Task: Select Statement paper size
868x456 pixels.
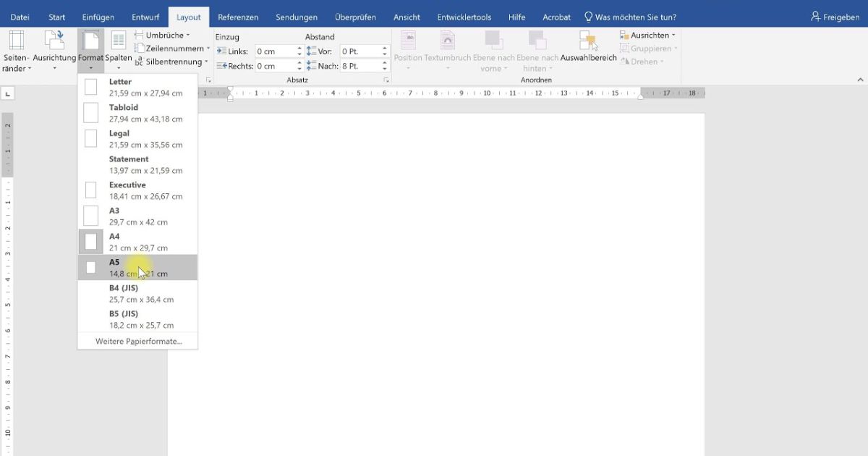Action: 137,164
